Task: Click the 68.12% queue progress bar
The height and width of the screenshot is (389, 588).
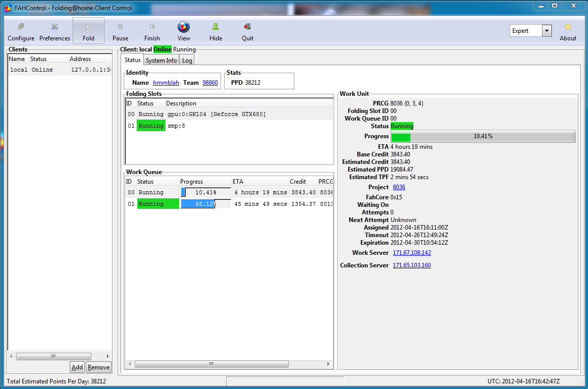Action: pyautogui.click(x=205, y=204)
